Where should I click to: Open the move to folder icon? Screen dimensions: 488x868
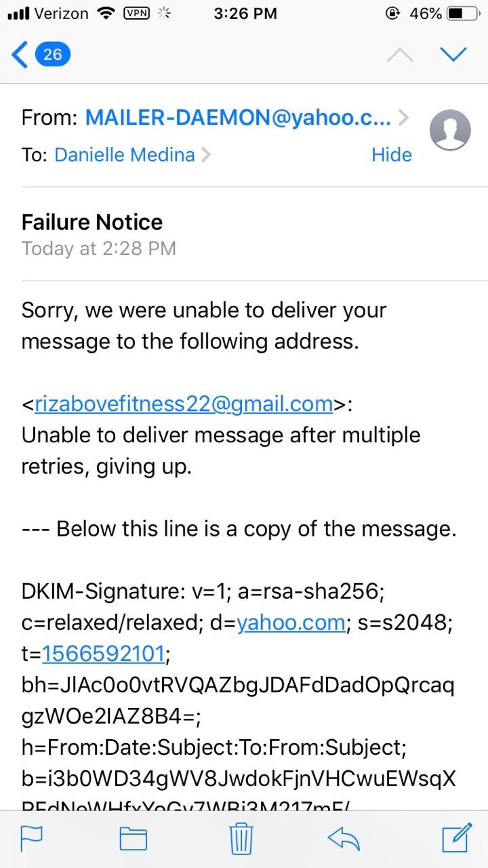[134, 838]
